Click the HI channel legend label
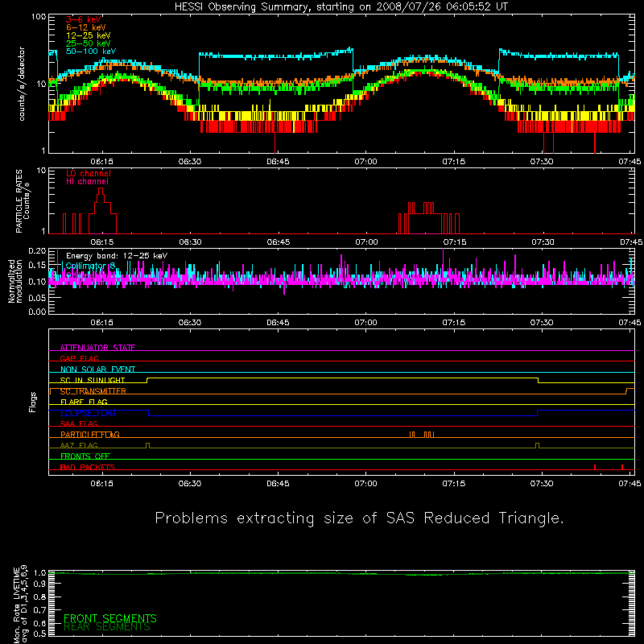The width and height of the screenshot is (644, 644). (x=88, y=182)
